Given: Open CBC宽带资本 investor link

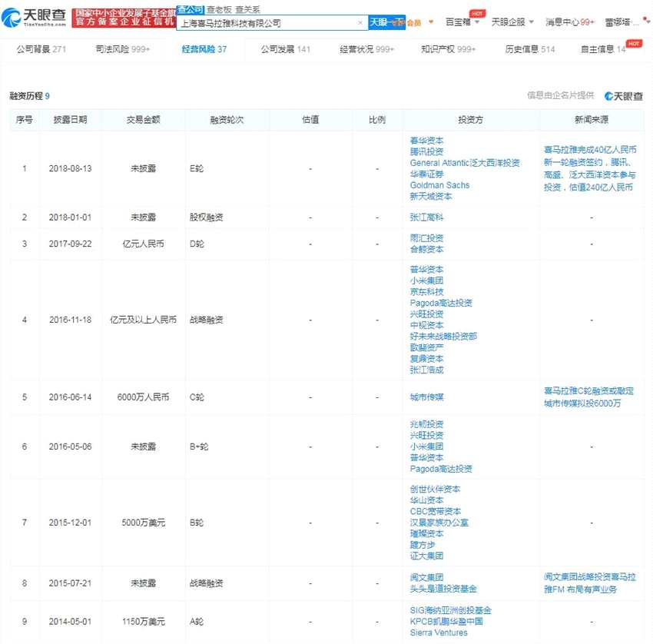Looking at the screenshot, I should [436, 512].
